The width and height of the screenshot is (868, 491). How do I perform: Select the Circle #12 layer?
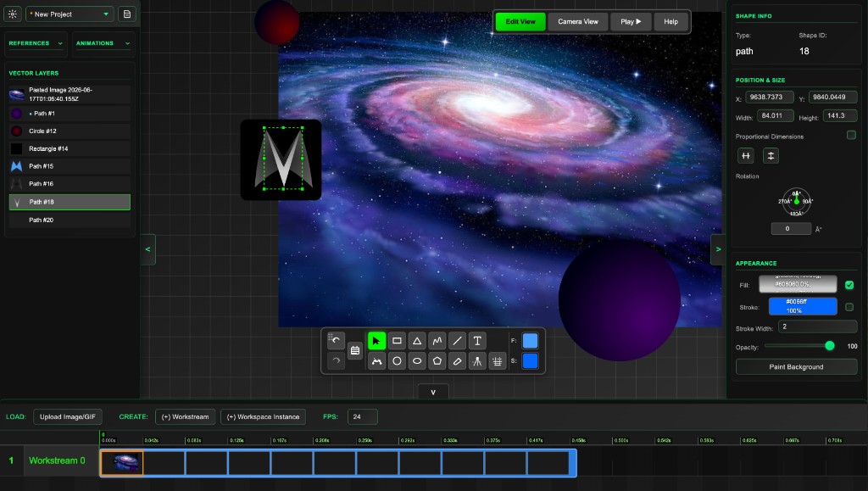pyautogui.click(x=70, y=131)
